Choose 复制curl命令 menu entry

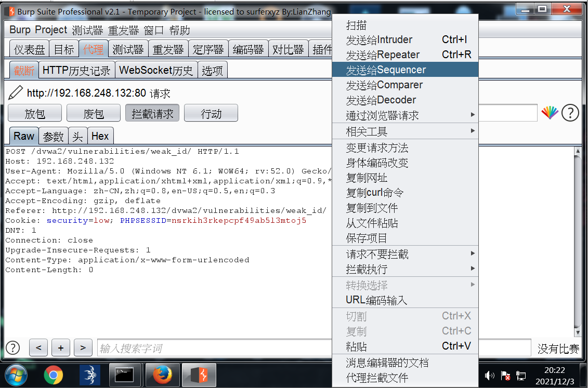coord(405,193)
